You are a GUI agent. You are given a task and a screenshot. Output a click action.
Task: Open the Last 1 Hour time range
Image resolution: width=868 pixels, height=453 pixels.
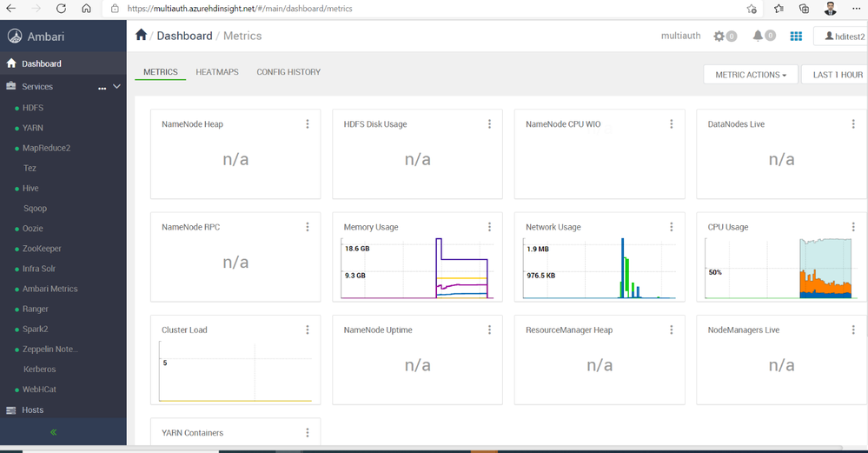tap(837, 75)
